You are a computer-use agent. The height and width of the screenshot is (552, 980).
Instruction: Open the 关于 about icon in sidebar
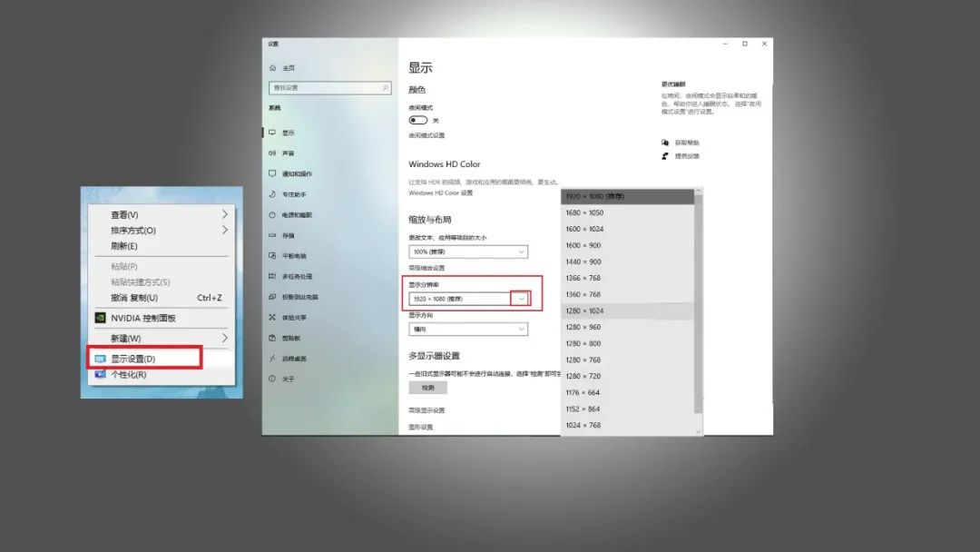tap(272, 379)
